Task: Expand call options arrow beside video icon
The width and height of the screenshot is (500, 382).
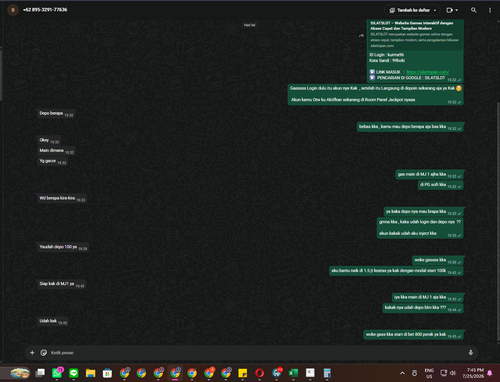Action: click(x=457, y=10)
